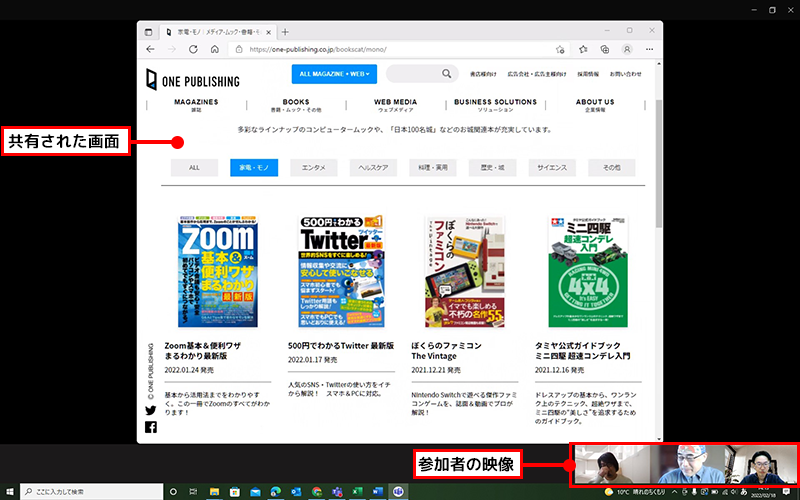The width and height of the screenshot is (800, 500).
Task: Open the 500円でわかるTwitter 最新版 title
Action: coord(341,345)
